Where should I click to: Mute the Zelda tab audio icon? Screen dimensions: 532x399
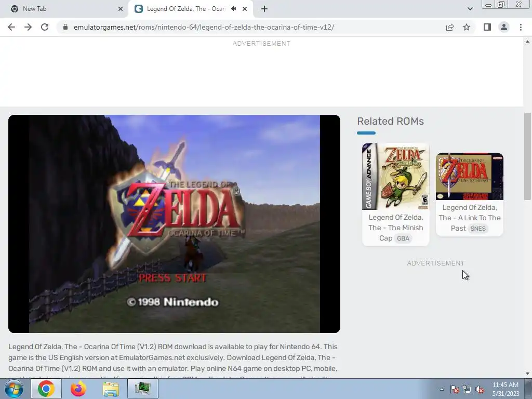233,9
